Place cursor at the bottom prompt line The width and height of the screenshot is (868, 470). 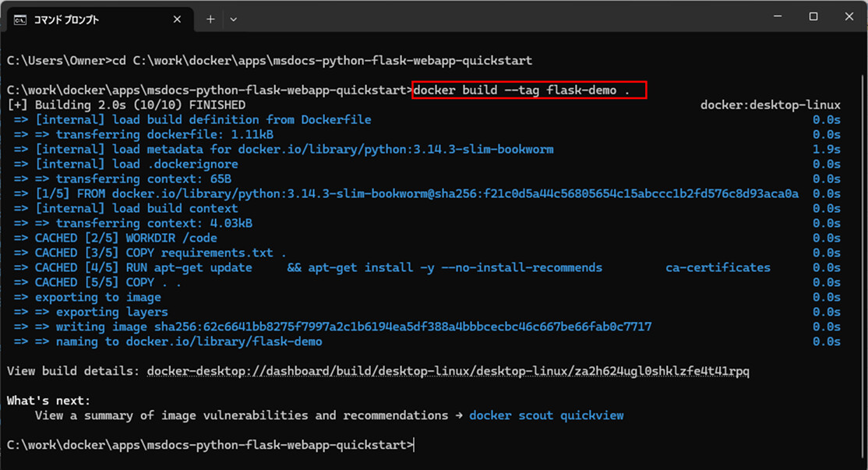coord(413,445)
